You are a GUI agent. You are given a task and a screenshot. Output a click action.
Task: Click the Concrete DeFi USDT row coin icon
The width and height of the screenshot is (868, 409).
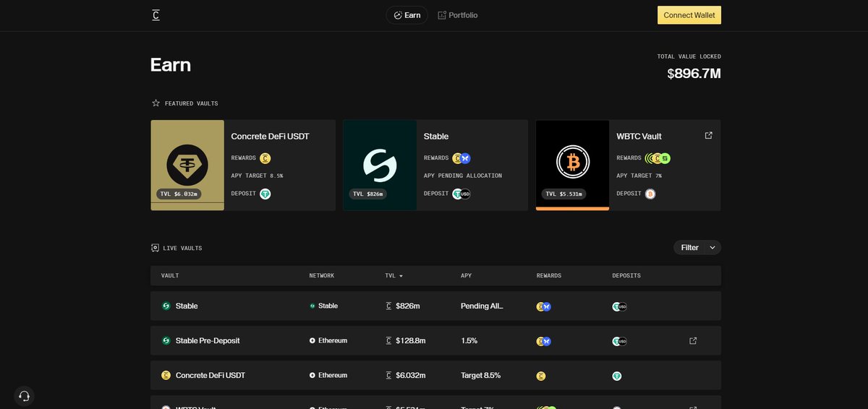[x=166, y=375]
